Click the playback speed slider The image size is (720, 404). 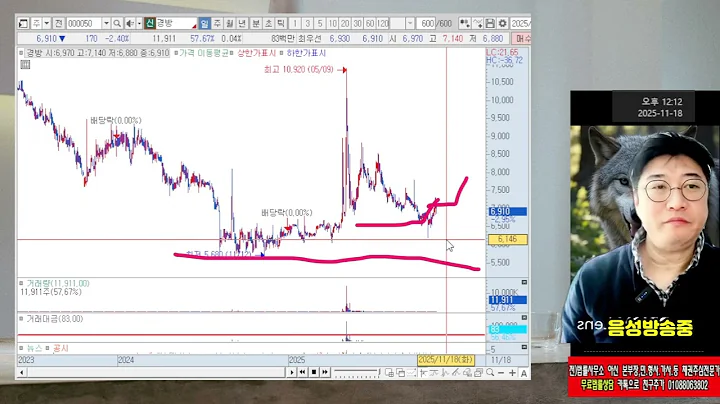click(356, 372)
